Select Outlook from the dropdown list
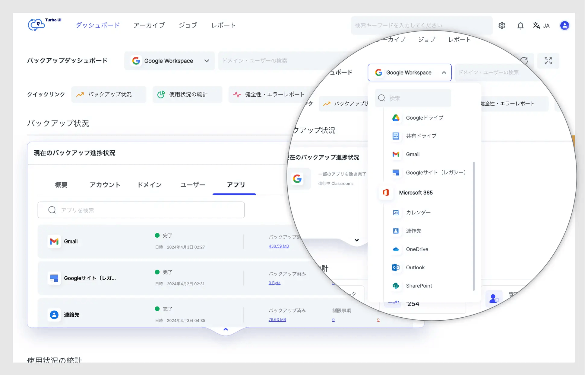Viewport: 588px width, 375px height. (x=415, y=268)
